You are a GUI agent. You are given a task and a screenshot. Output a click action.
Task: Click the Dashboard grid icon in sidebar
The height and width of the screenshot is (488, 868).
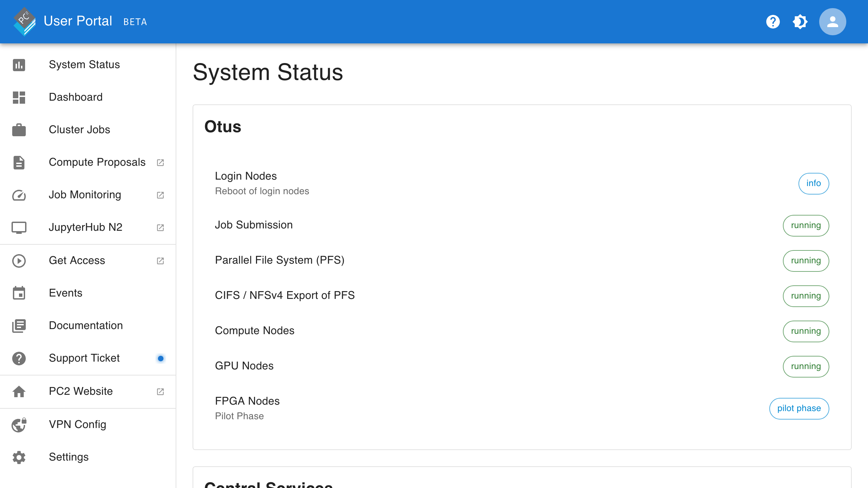click(x=19, y=97)
